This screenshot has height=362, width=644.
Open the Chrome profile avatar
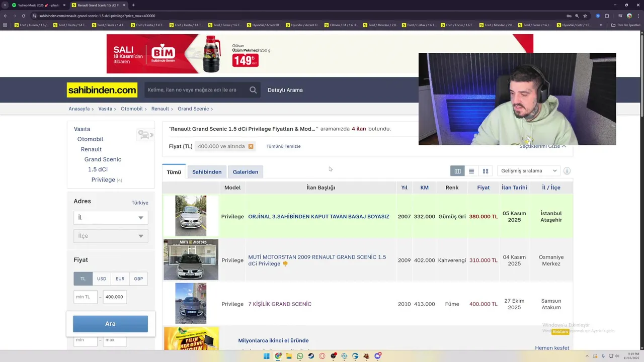[x=629, y=16]
